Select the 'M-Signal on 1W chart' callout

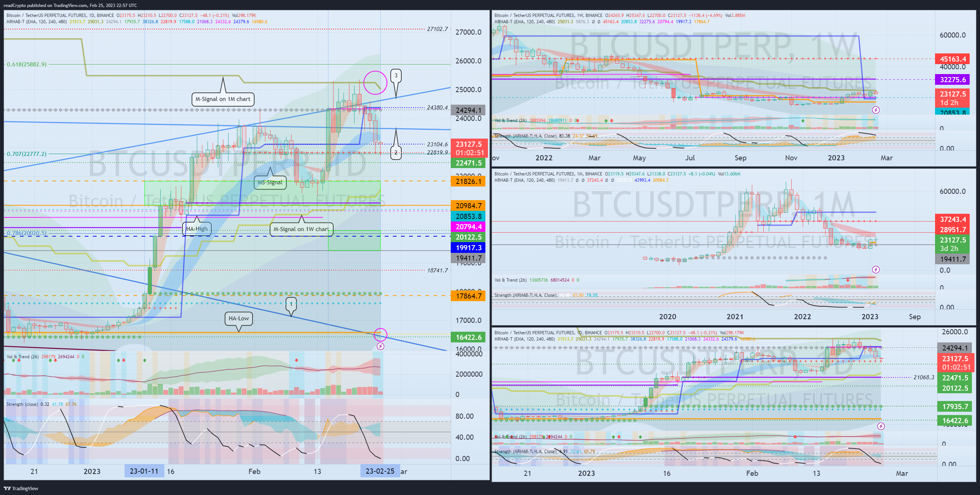(301, 229)
